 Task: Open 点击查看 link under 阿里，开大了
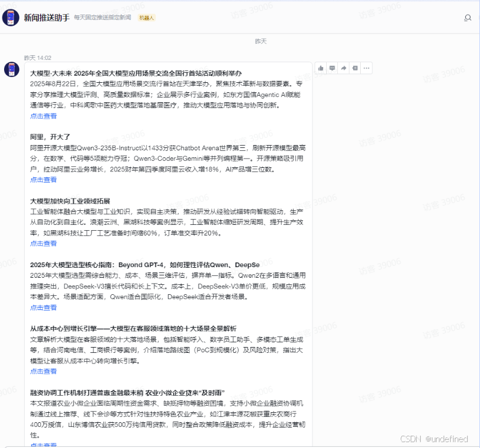point(43,180)
